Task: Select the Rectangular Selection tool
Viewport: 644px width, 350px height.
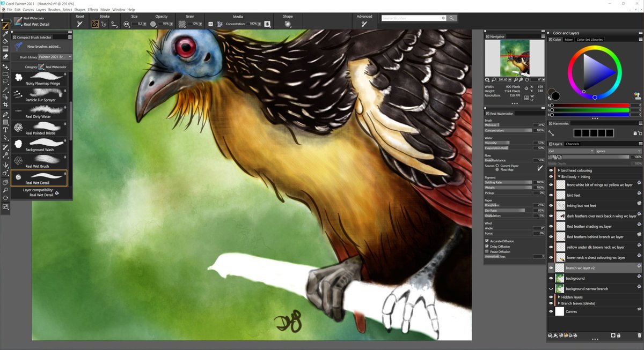Action: click(5, 74)
